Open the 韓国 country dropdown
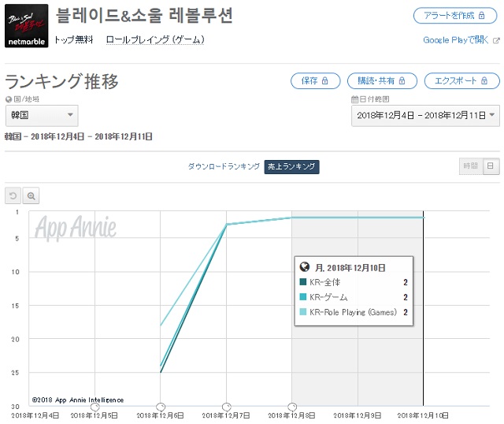The image size is (504, 424). 42,115
